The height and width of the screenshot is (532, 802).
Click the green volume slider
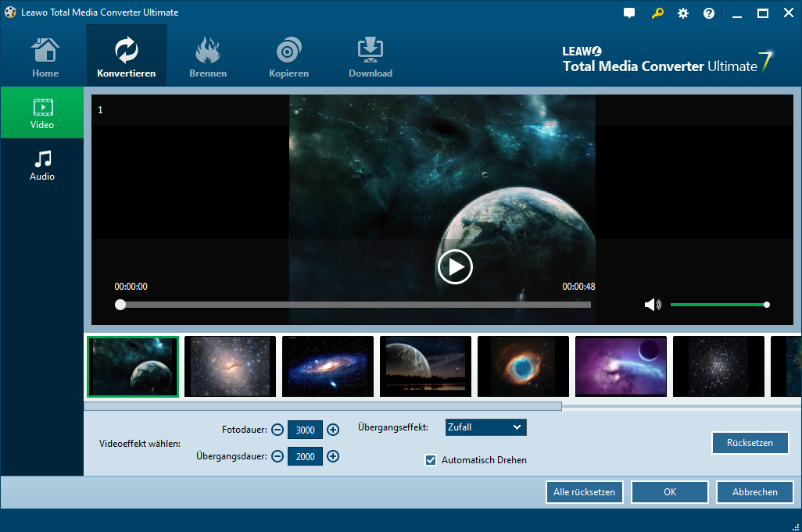tap(718, 305)
